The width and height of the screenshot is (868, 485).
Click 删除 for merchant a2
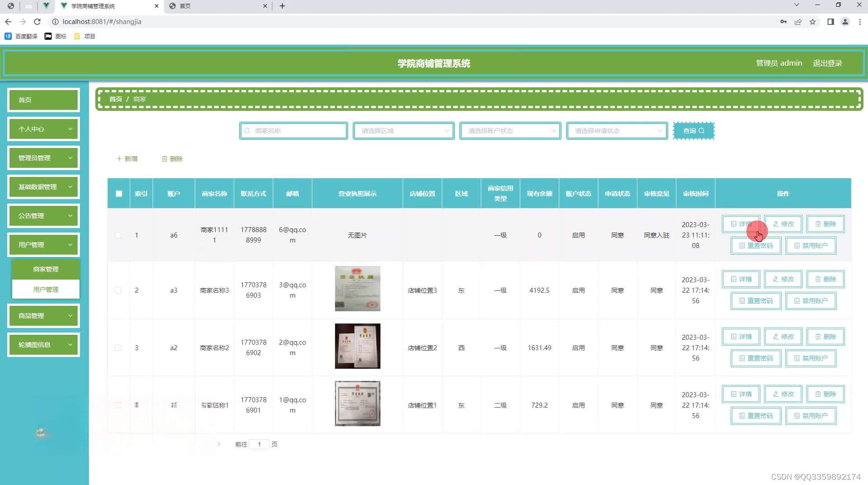pos(826,337)
